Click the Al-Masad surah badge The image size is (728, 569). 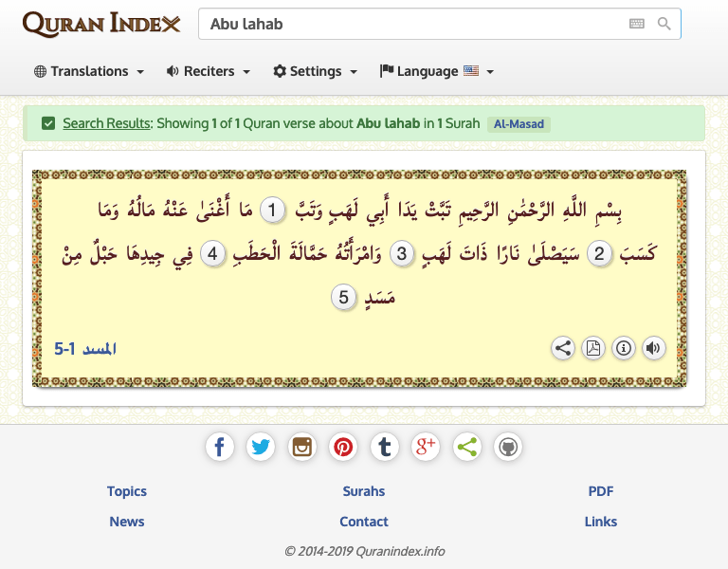(x=519, y=123)
